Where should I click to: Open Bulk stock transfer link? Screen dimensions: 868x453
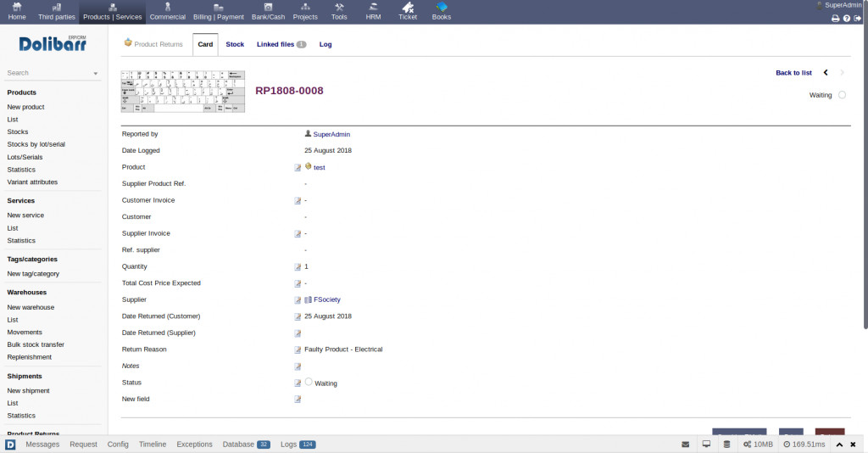(x=36, y=344)
